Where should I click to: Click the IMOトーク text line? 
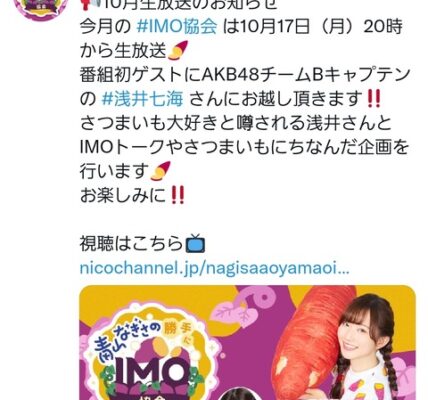(x=244, y=147)
